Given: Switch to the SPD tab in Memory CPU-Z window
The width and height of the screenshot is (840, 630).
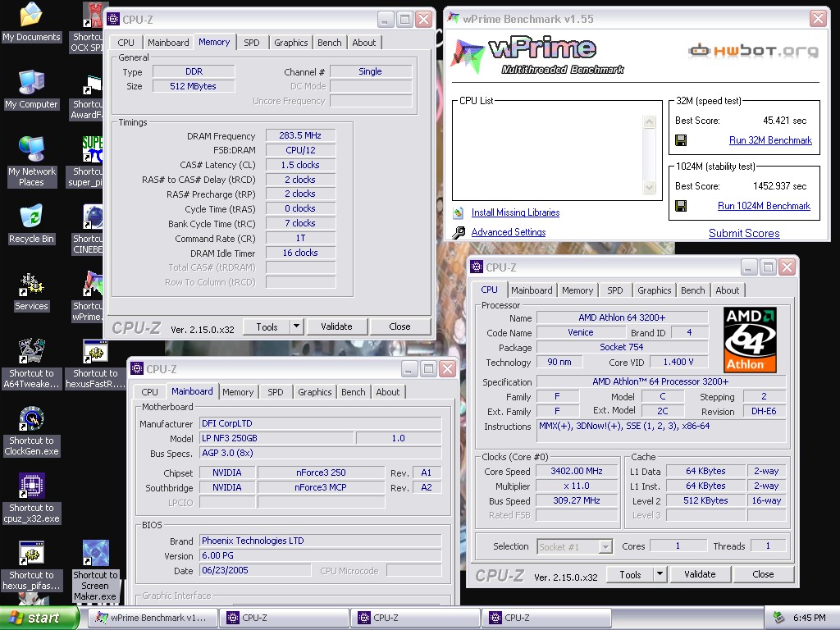Looking at the screenshot, I should (252, 43).
